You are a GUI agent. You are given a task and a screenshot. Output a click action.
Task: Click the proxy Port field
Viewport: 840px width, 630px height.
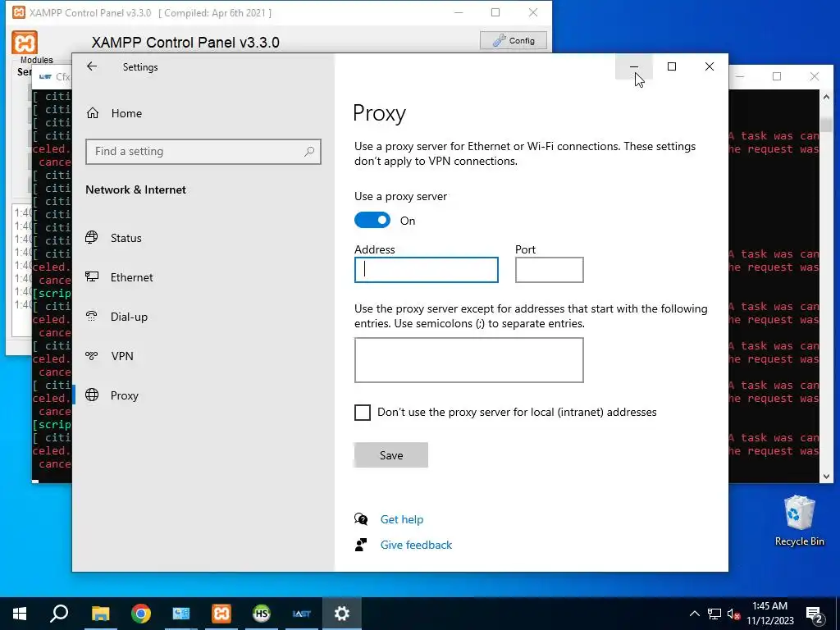point(549,270)
